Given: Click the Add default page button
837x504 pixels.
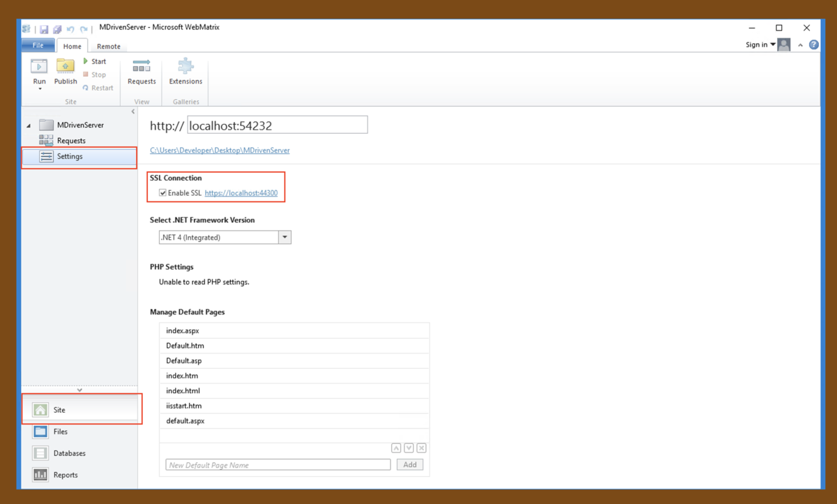Looking at the screenshot, I should (410, 465).
